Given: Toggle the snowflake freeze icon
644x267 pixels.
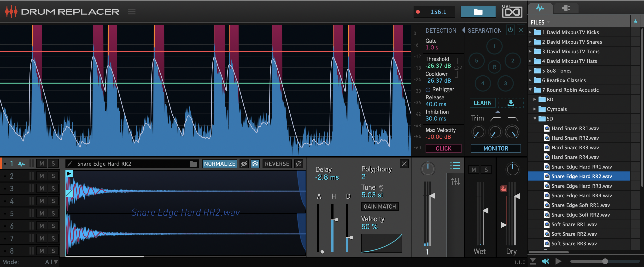Looking at the screenshot, I should [255, 164].
